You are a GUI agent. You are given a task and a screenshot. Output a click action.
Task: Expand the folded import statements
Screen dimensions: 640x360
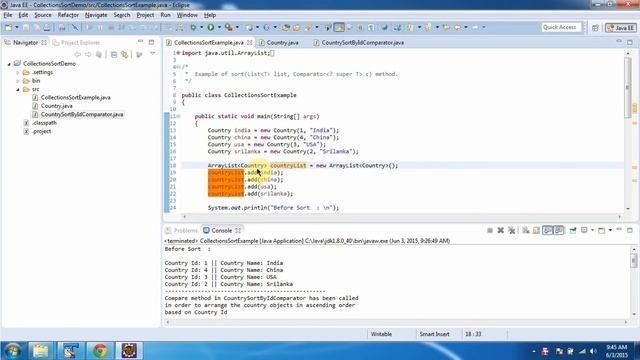[178, 53]
